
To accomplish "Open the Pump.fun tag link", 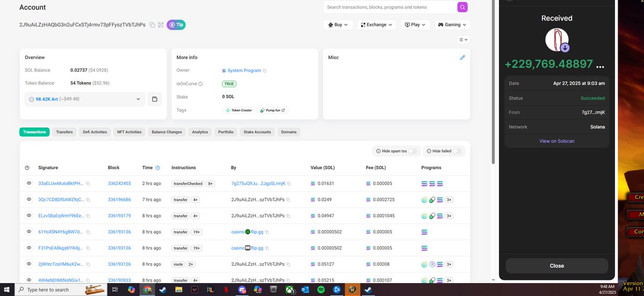I will coord(273,110).
